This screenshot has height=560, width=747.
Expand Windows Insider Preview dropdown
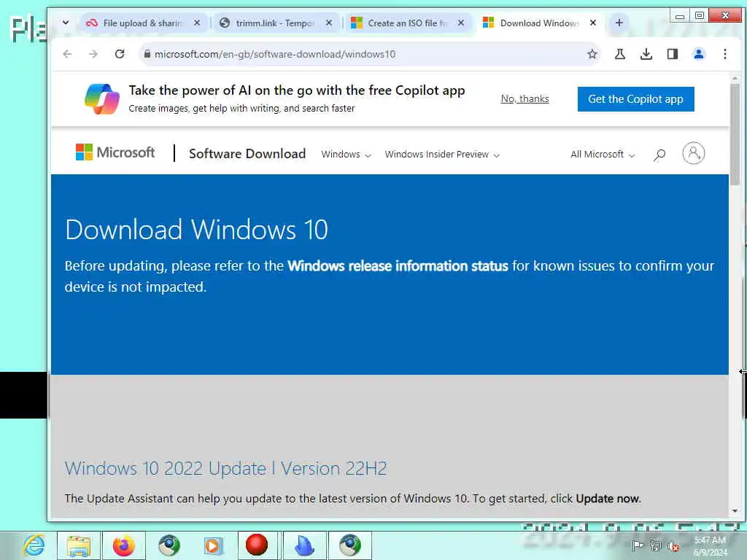[442, 155]
